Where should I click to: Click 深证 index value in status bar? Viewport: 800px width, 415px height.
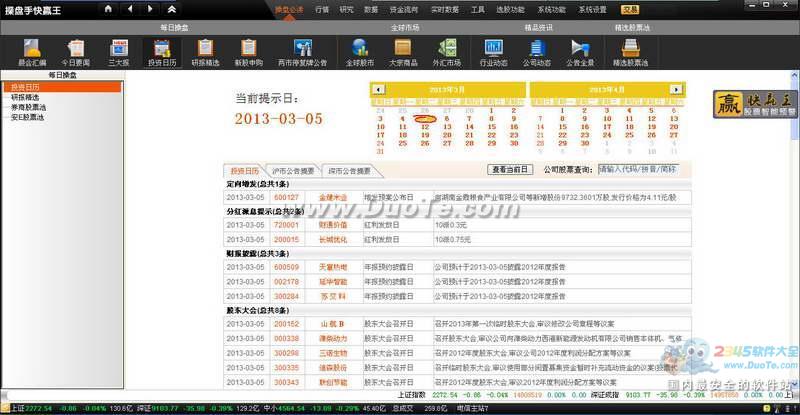(x=164, y=408)
